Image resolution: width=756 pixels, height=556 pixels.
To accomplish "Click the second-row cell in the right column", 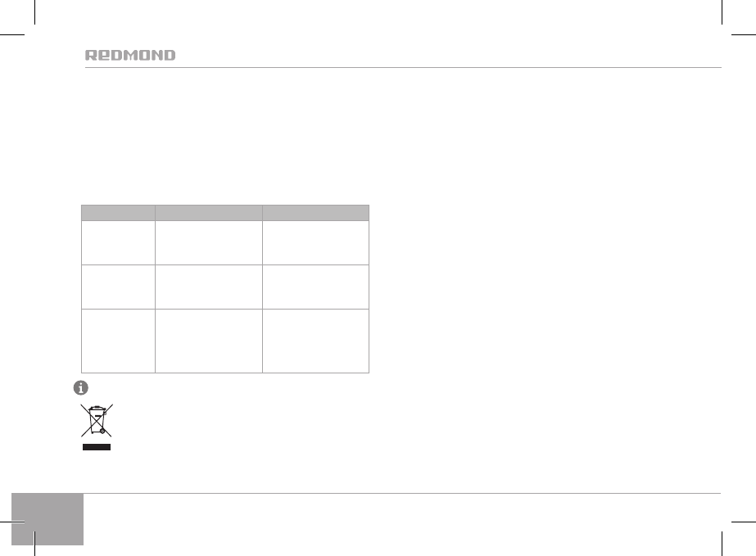I will click(x=316, y=286).
